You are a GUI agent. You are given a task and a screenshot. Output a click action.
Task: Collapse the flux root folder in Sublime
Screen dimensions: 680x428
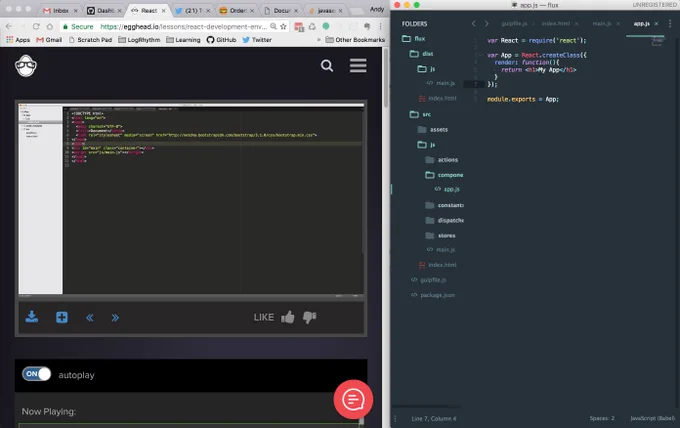click(x=414, y=39)
